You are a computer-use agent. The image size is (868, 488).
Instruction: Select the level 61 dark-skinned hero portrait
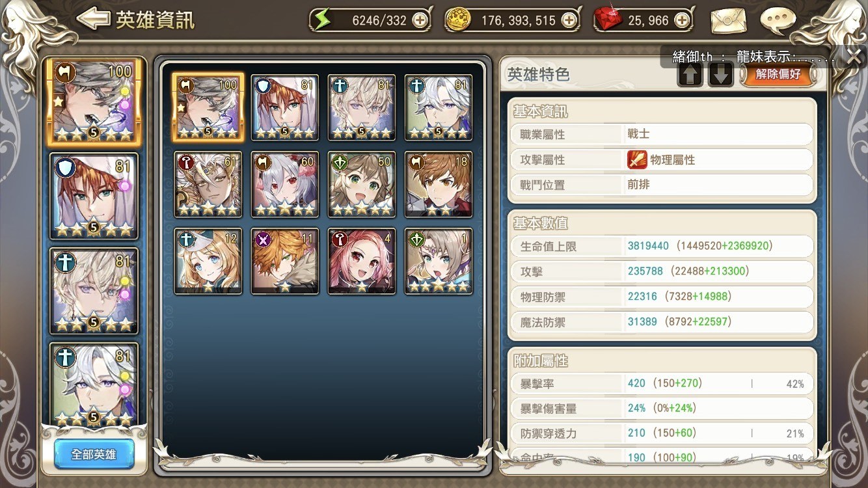208,184
